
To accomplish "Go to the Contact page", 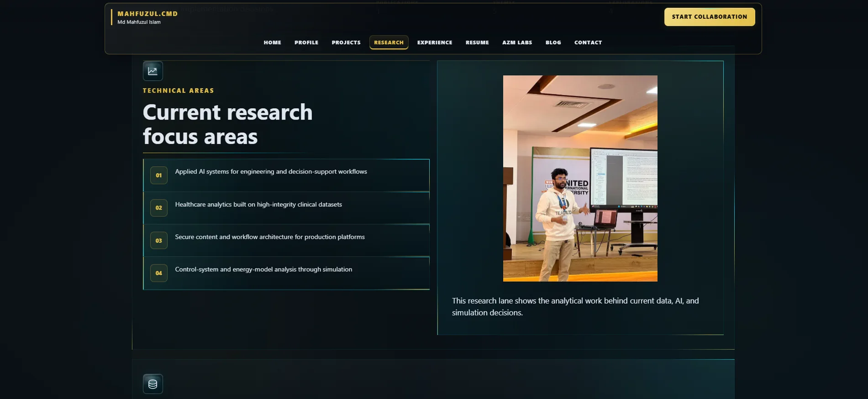I will pos(588,42).
